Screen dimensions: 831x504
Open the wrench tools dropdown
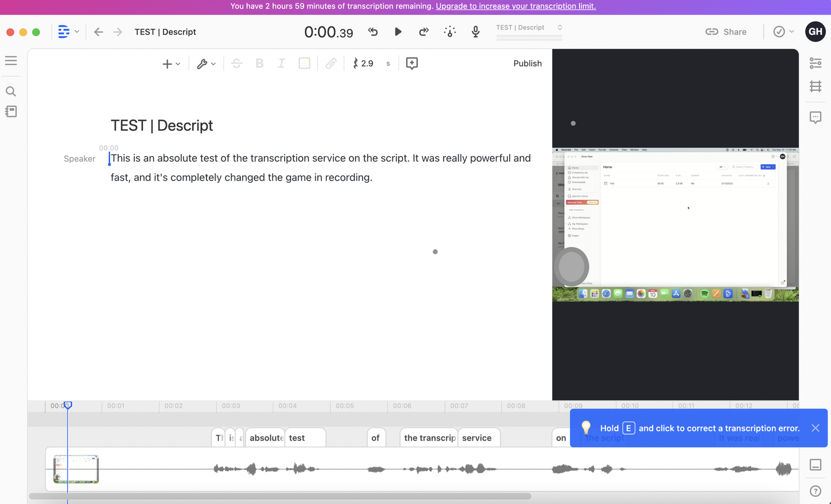click(206, 64)
